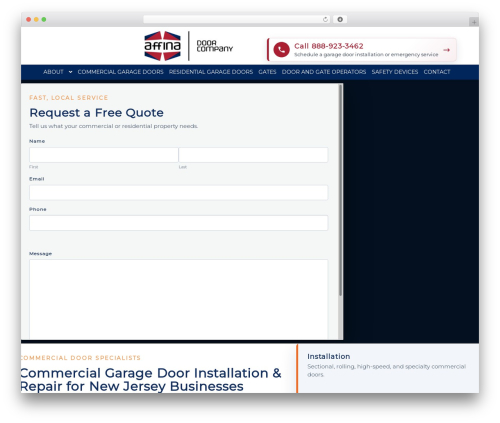Open the About menu item
Screen dimensions: 500x423
[53, 72]
